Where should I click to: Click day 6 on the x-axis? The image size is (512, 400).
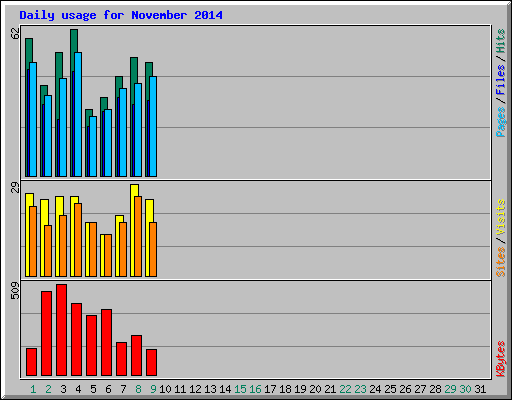click(x=108, y=389)
